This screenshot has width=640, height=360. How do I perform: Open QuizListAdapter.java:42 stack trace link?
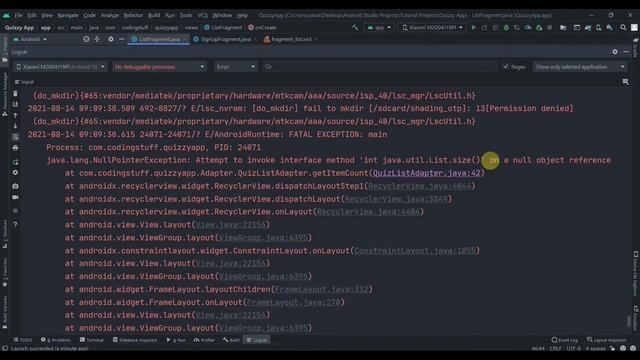427,173
